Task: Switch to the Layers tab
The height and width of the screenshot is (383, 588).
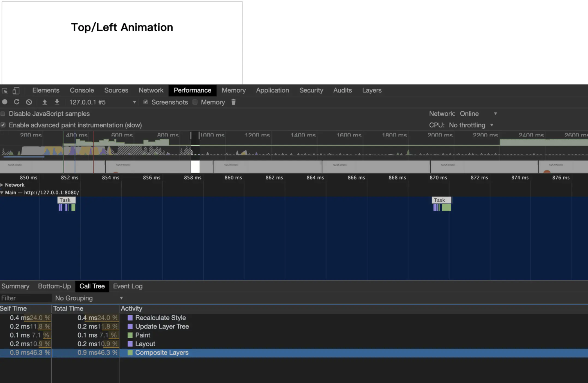Action: pos(371,90)
